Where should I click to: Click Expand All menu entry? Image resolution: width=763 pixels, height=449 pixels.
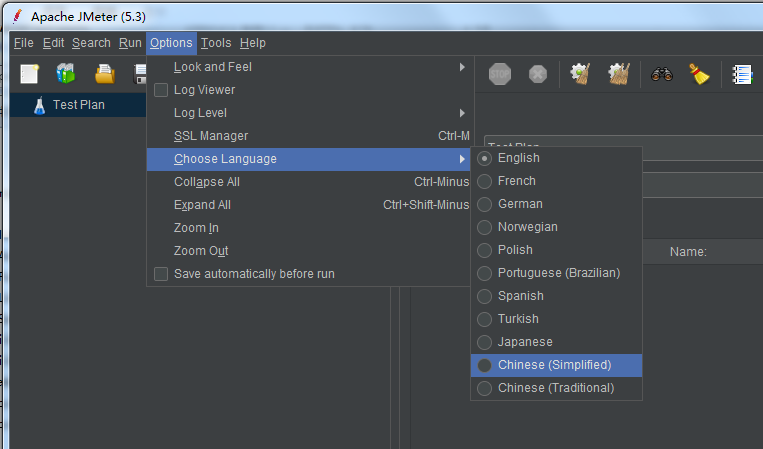pos(309,205)
